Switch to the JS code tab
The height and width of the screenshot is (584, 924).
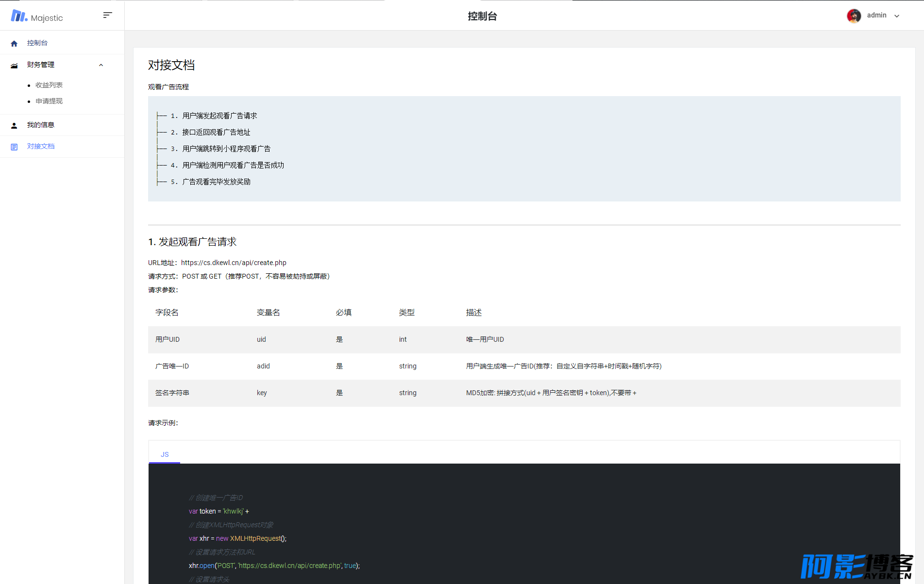click(165, 454)
